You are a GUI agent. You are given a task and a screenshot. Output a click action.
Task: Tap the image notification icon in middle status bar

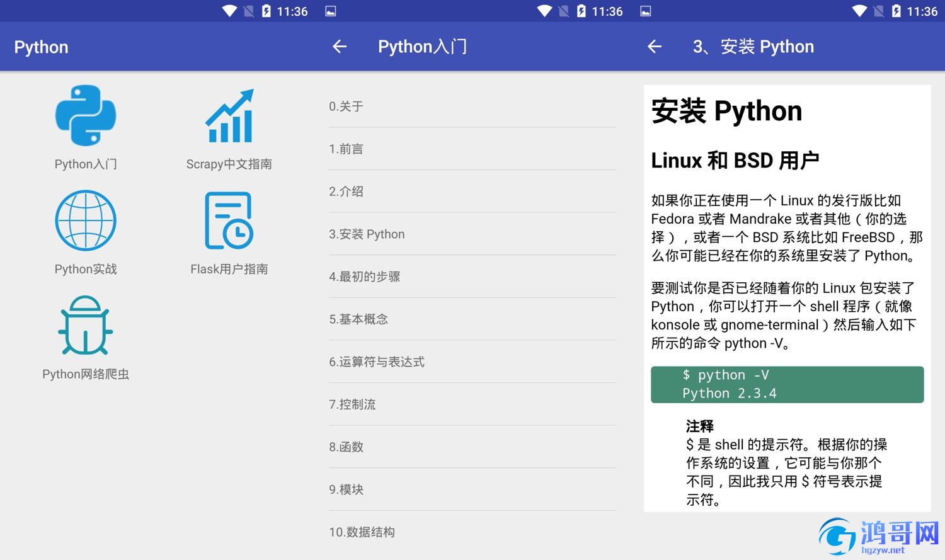click(x=331, y=11)
